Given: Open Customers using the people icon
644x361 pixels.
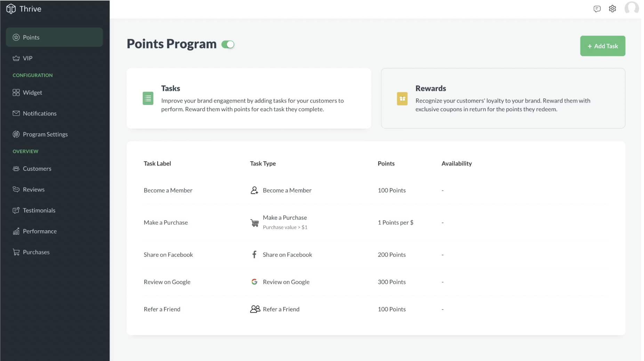Looking at the screenshot, I should point(16,169).
